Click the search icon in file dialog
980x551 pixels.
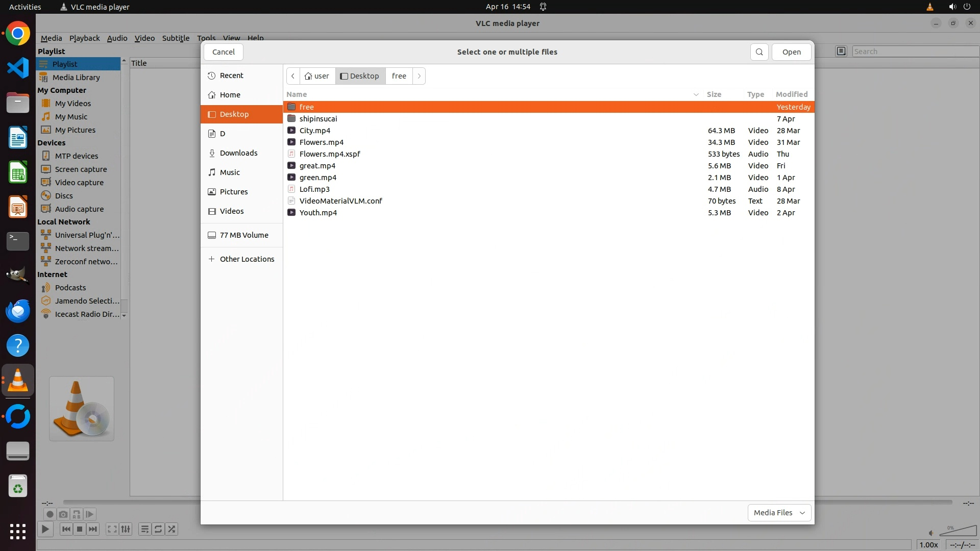[x=759, y=52]
